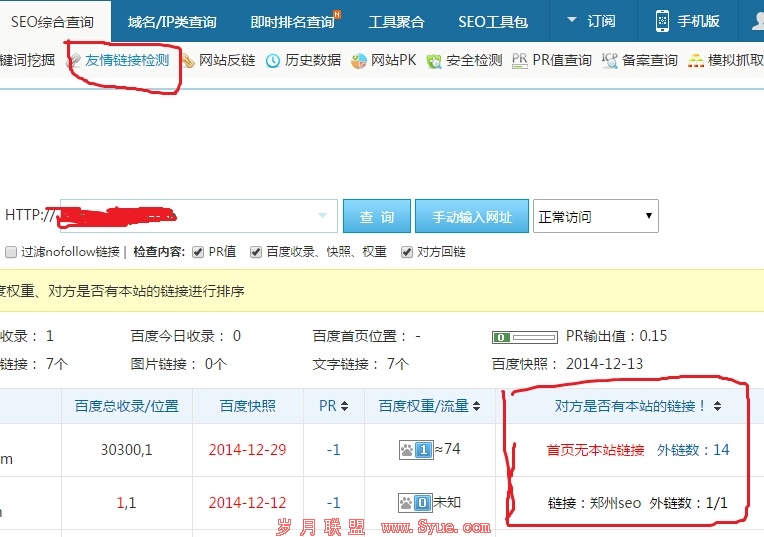Click 外链数：1/1 text
Screen dimensions: 764x537
coord(688,503)
